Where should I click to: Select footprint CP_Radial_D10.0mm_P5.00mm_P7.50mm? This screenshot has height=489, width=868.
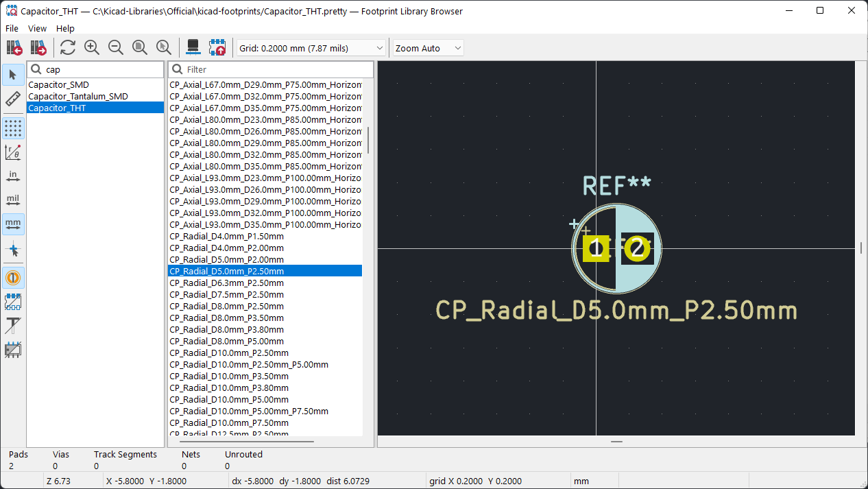coord(265,412)
